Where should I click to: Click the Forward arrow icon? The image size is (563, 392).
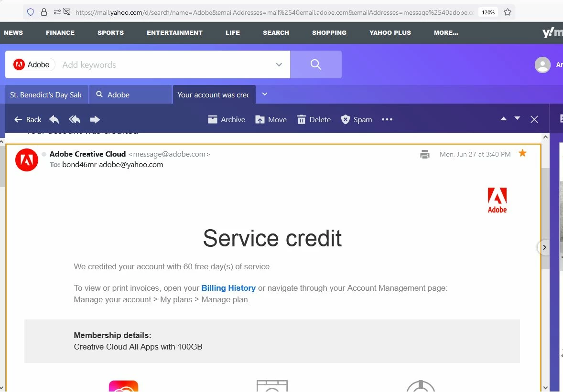(95, 119)
